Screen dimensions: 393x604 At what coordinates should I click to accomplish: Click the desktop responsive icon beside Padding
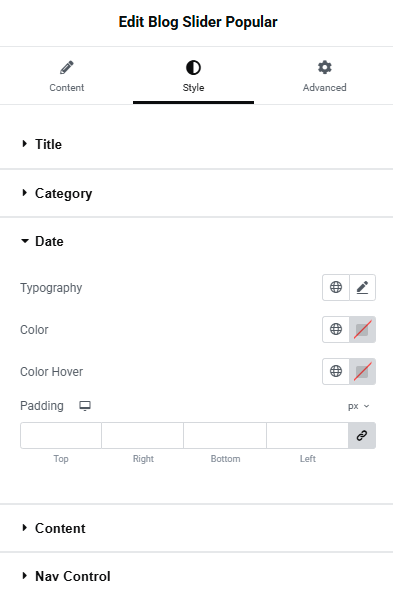pyautogui.click(x=85, y=406)
